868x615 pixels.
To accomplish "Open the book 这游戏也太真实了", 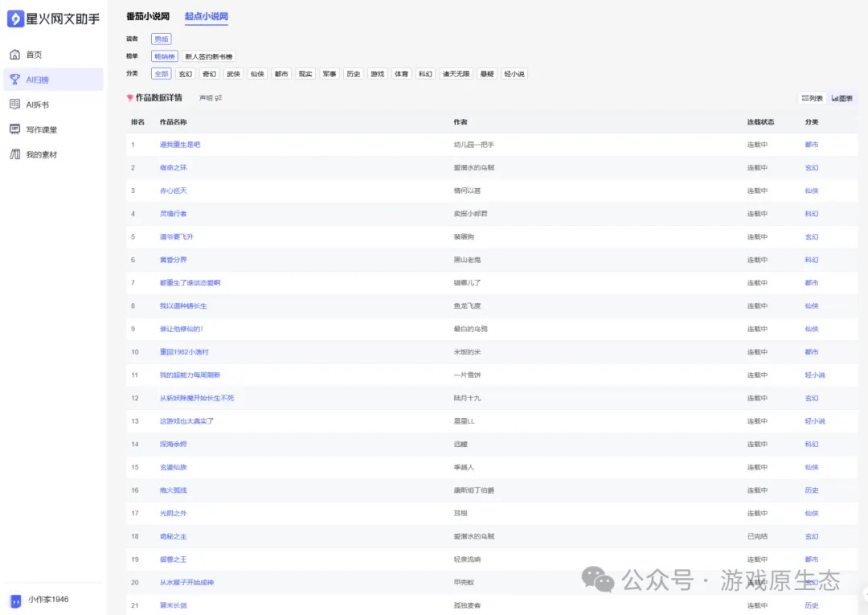I will tap(186, 421).
